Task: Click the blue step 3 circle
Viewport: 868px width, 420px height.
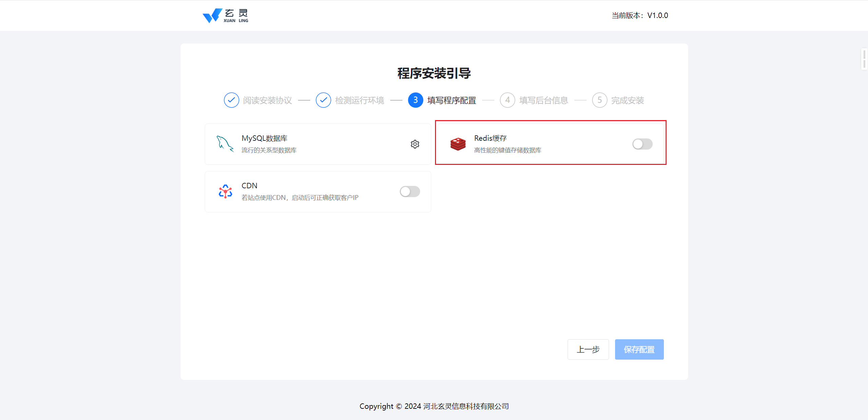Action: pyautogui.click(x=415, y=100)
